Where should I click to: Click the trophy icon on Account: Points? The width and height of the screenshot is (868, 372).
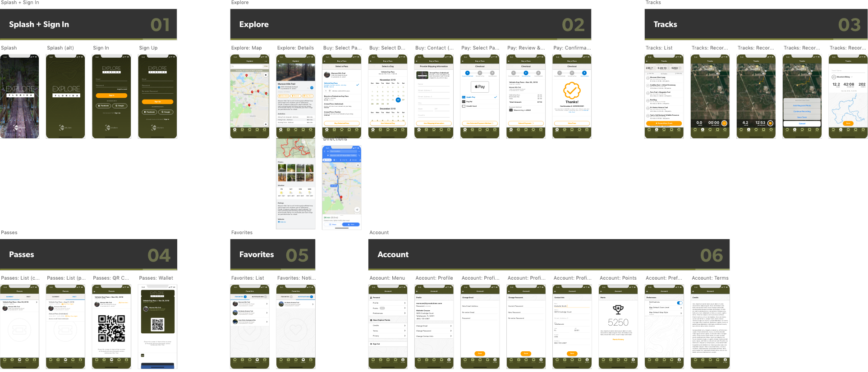[x=618, y=309]
